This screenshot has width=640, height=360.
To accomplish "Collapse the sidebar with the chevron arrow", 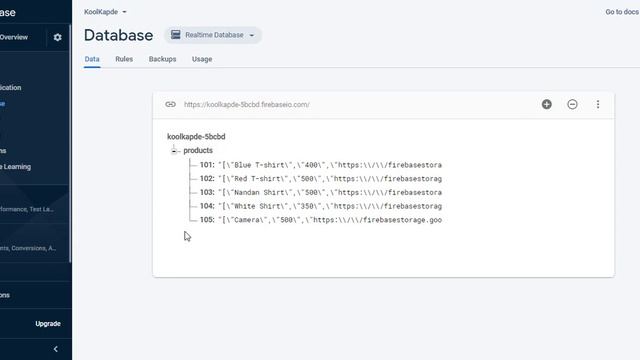I will [x=56, y=349].
